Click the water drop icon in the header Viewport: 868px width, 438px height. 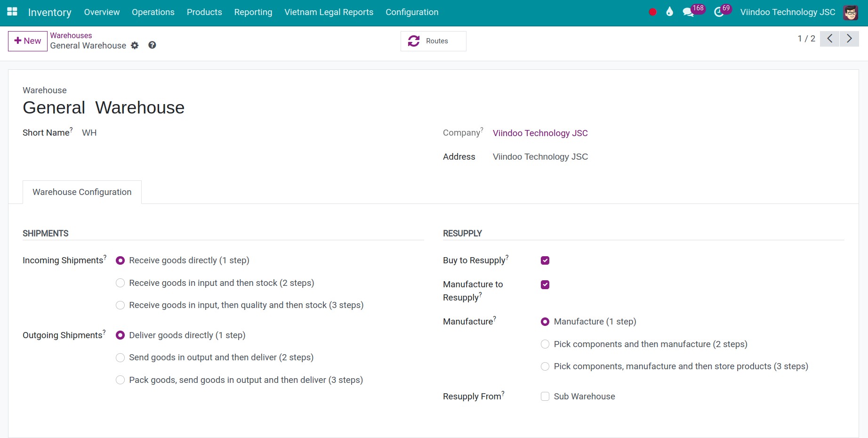pos(669,12)
